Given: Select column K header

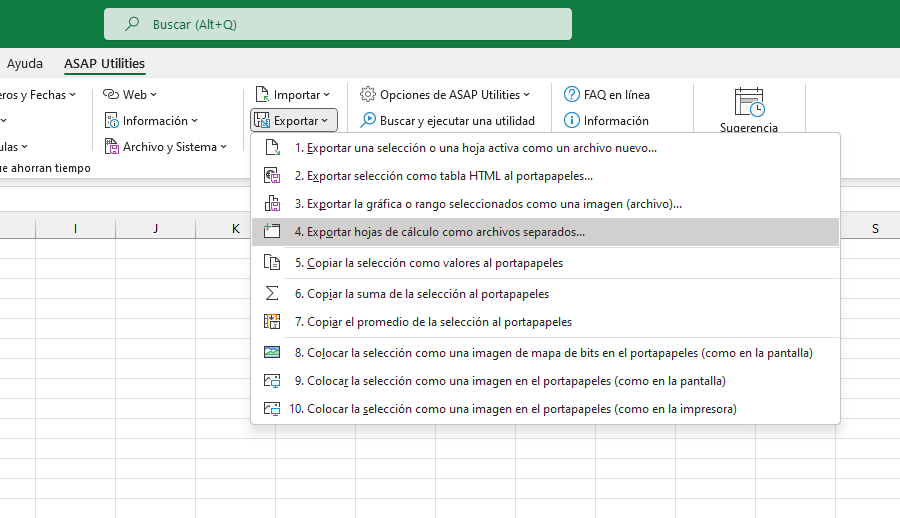Looking at the screenshot, I should pos(235,229).
